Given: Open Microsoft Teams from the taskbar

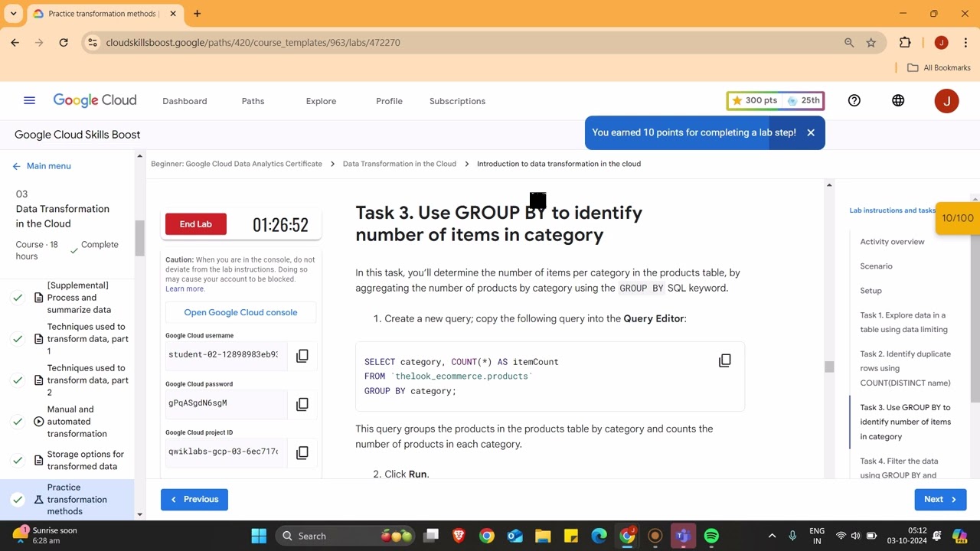Looking at the screenshot, I should [683, 536].
